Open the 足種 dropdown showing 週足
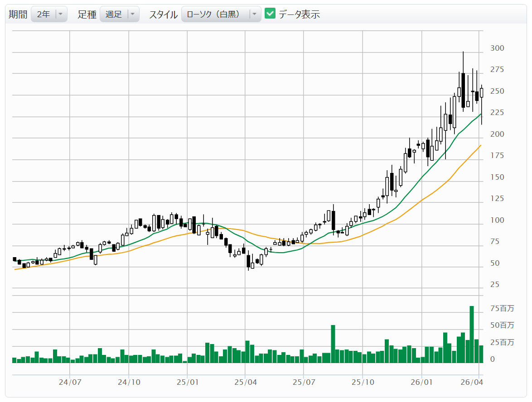 (x=119, y=14)
